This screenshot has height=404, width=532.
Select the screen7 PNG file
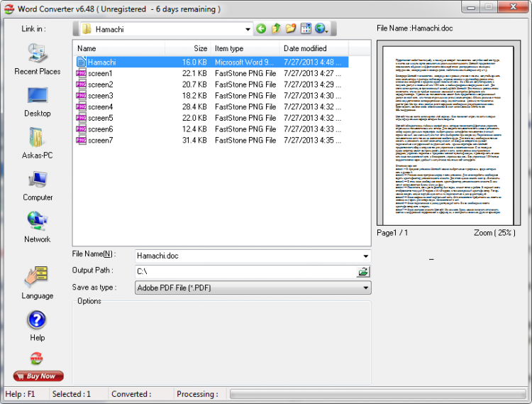point(211,141)
